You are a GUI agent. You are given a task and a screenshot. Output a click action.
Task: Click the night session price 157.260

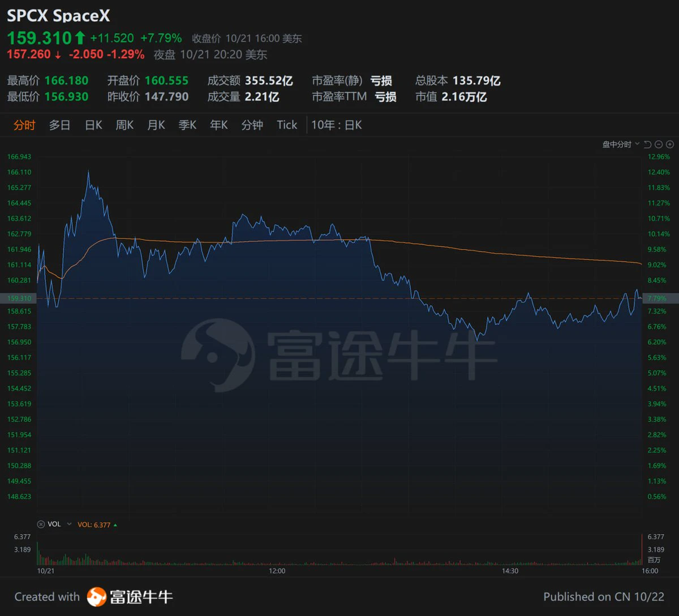click(29, 54)
